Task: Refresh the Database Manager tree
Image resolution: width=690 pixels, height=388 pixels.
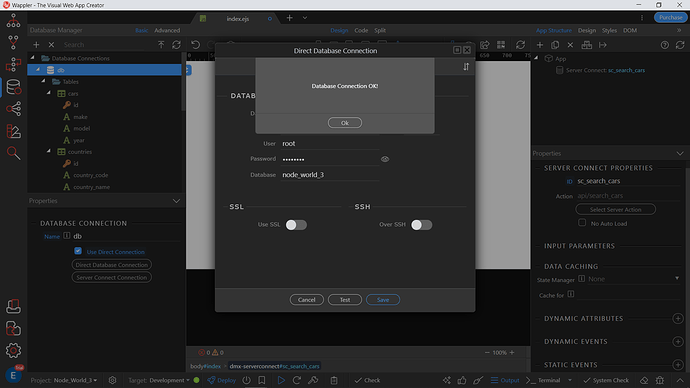Action: point(176,44)
